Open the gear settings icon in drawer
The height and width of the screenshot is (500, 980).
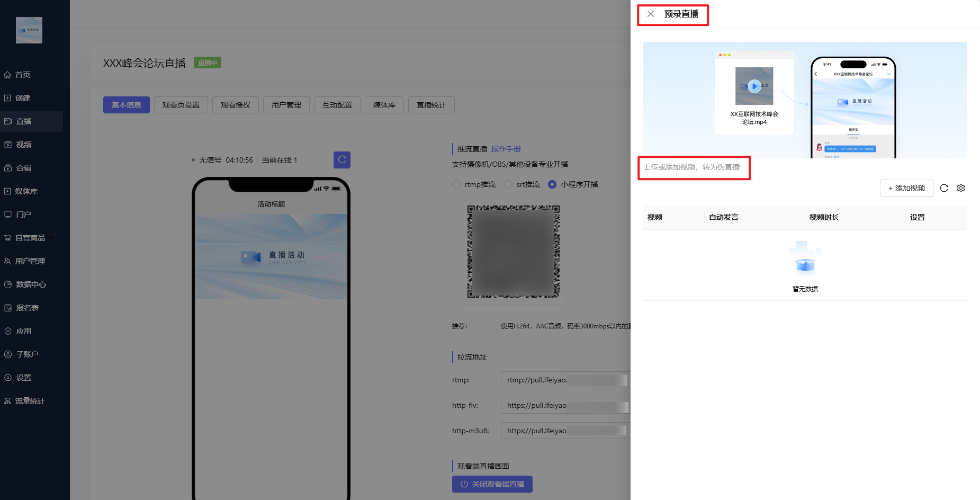click(961, 188)
